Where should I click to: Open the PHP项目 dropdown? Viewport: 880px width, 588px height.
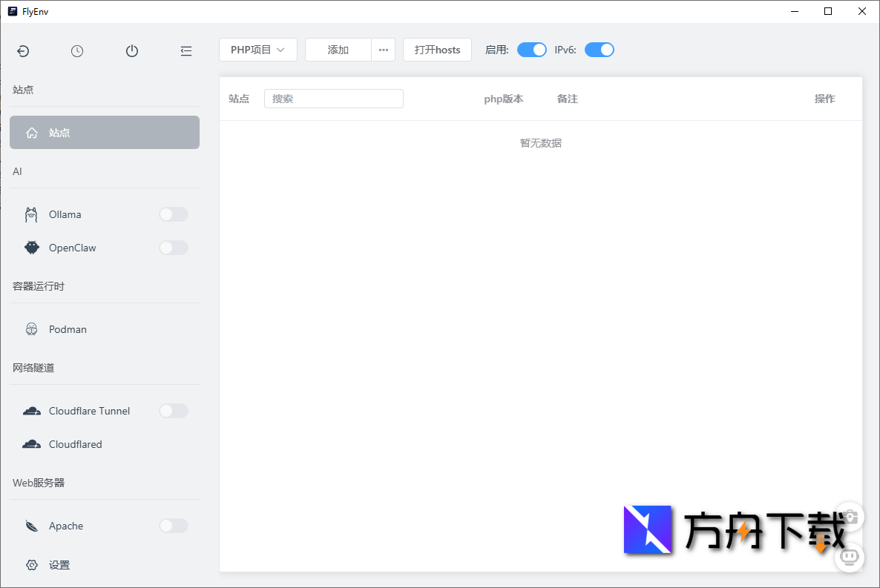[258, 50]
